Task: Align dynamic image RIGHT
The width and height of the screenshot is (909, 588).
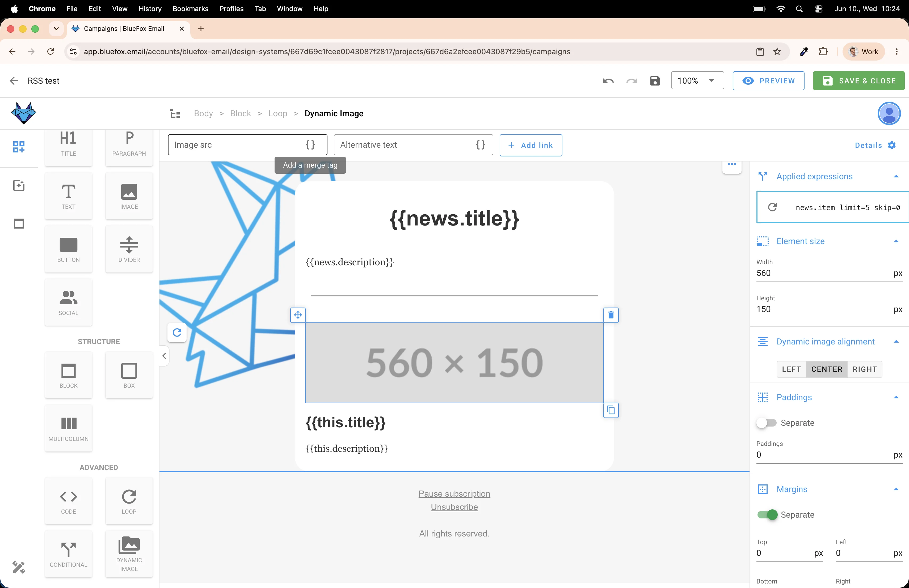Action: tap(865, 369)
